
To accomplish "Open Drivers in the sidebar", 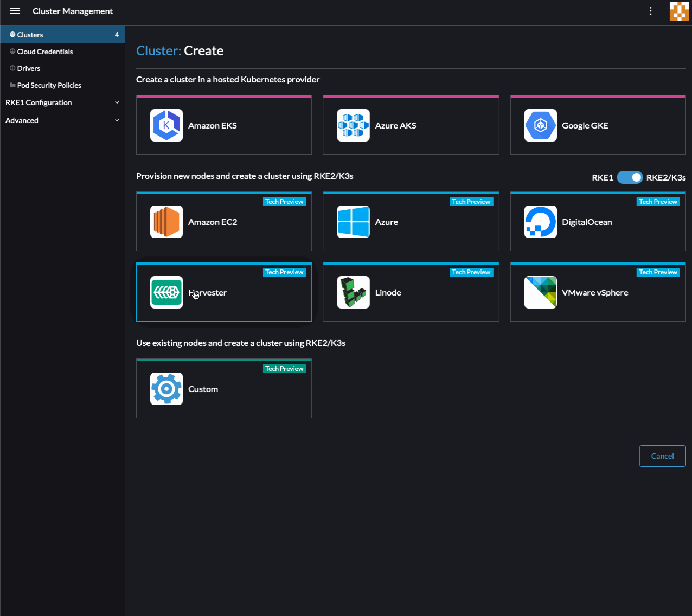I will click(x=62, y=68).
